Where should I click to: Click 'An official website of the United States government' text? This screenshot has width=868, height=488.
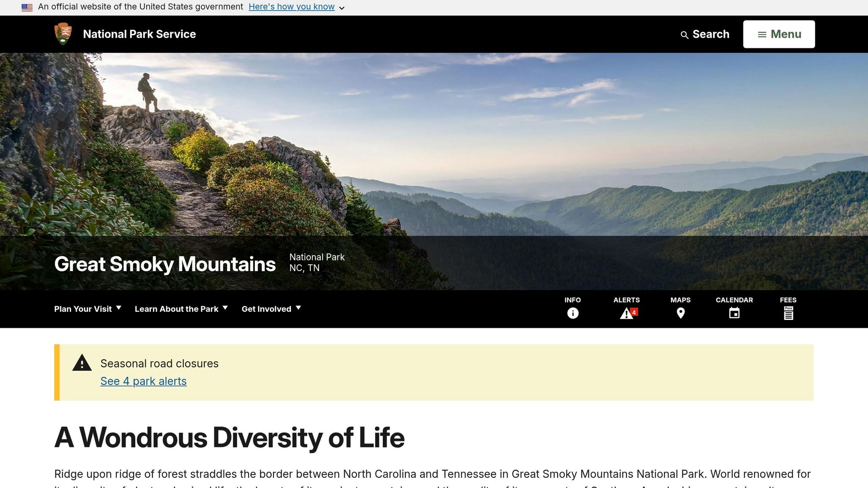coord(141,7)
